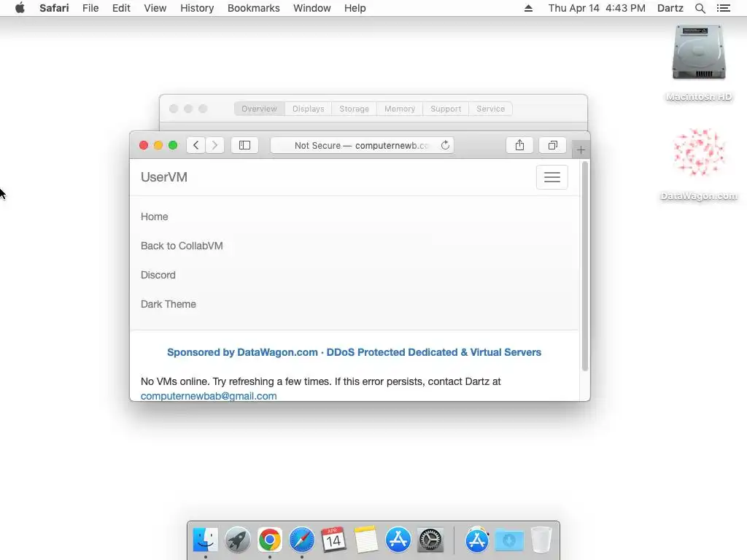Close the Safari window red button
This screenshot has height=560, width=747.
point(144,145)
